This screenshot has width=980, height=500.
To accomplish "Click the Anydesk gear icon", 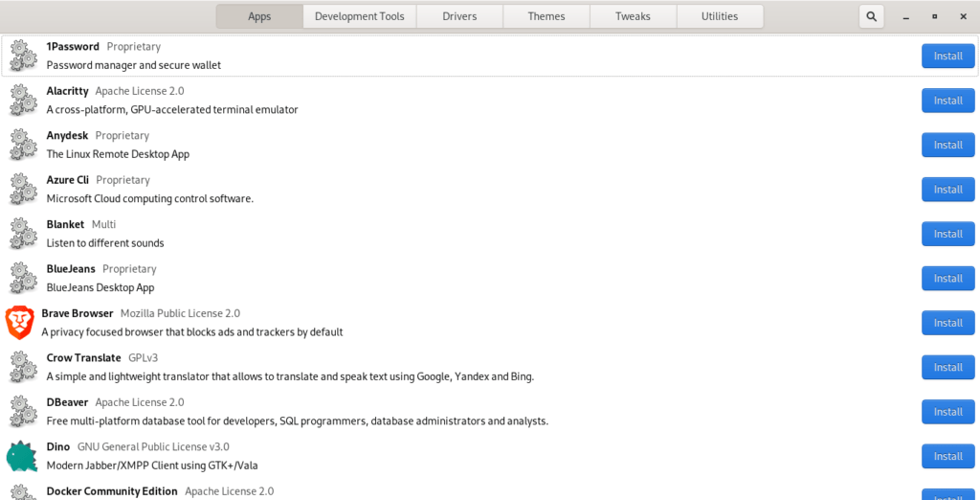I will tap(23, 145).
